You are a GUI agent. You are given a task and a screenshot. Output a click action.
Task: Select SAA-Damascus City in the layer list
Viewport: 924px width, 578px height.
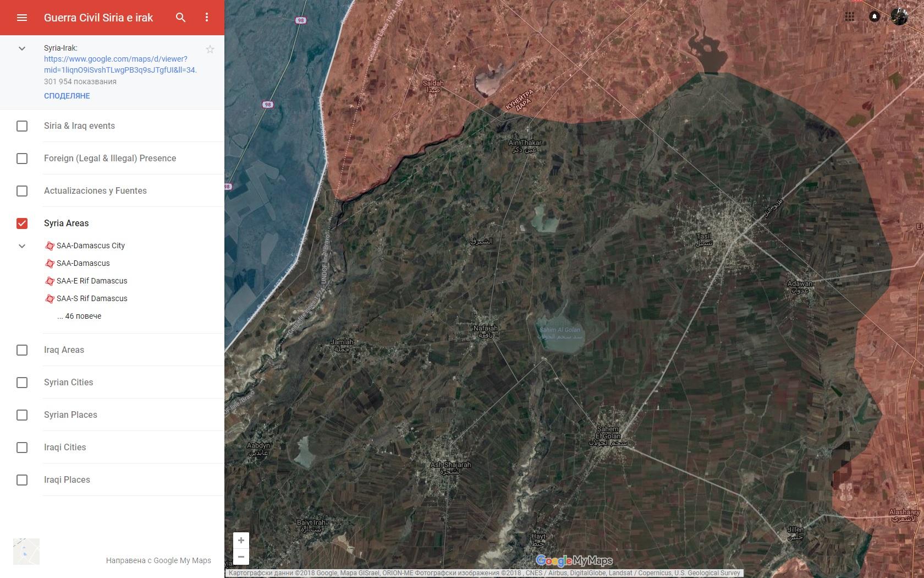click(91, 246)
